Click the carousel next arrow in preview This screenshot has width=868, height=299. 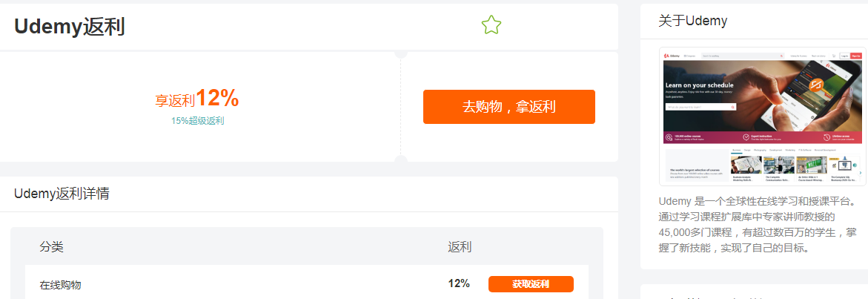click(x=861, y=173)
